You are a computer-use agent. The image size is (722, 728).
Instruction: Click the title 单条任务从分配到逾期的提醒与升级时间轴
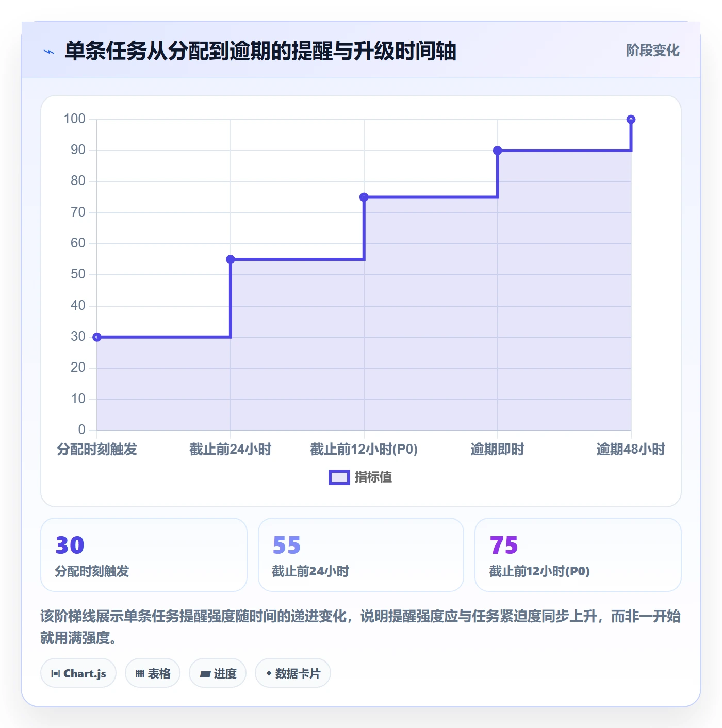(x=260, y=51)
